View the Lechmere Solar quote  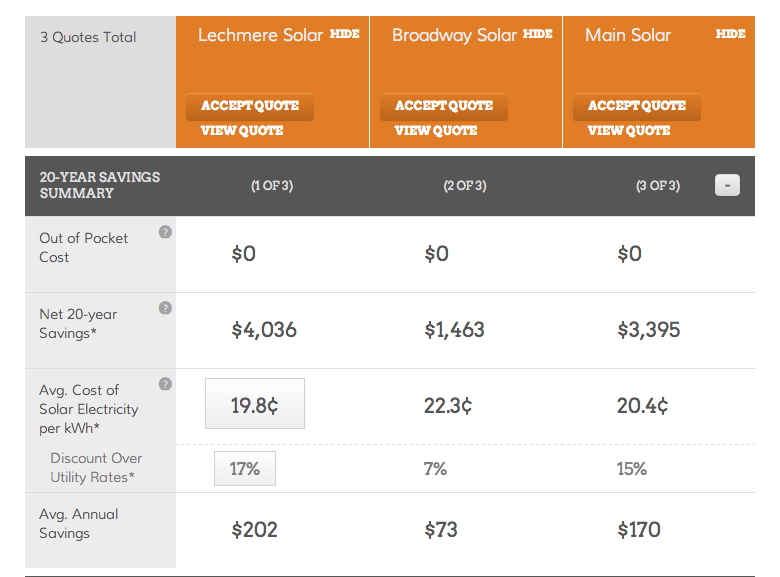pos(242,131)
